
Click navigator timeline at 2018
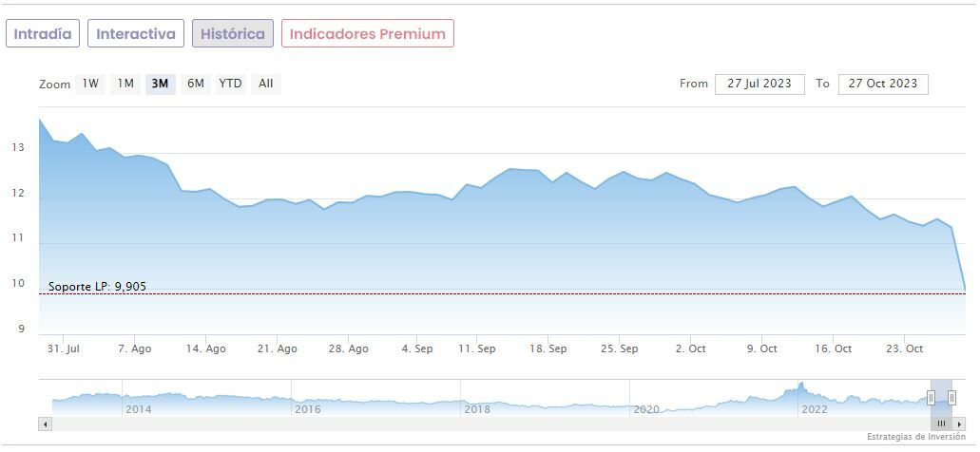(477, 409)
